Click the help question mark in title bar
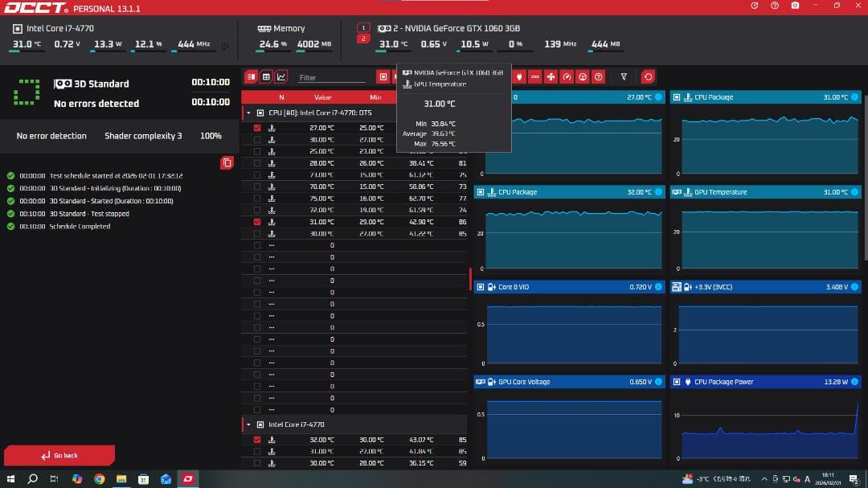The width and height of the screenshot is (868, 488). point(775,6)
